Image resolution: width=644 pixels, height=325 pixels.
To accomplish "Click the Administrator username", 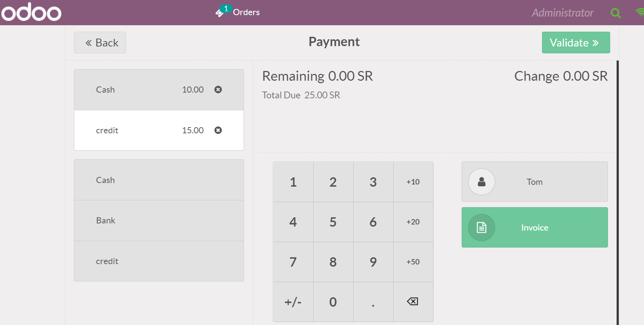I will [562, 13].
